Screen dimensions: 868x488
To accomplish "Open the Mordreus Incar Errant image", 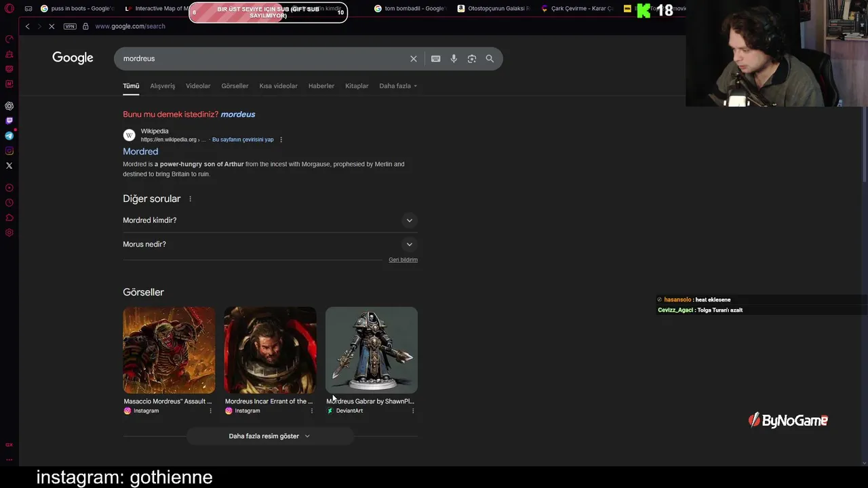I will point(270,350).
